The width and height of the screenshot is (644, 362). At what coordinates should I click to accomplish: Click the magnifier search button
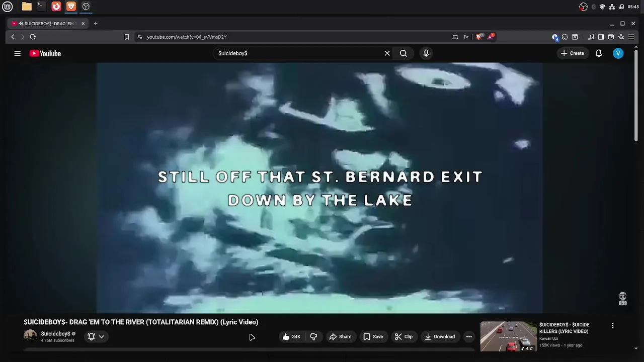click(x=404, y=53)
